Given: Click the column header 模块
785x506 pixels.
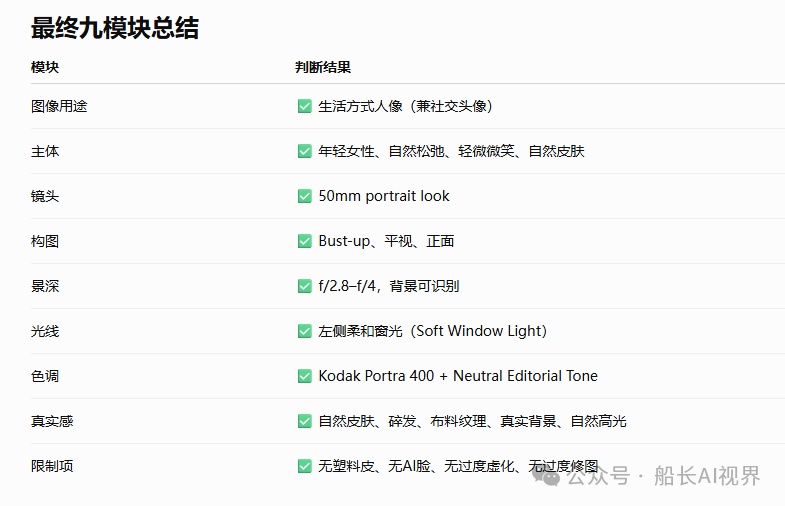Looking at the screenshot, I should coord(45,67).
